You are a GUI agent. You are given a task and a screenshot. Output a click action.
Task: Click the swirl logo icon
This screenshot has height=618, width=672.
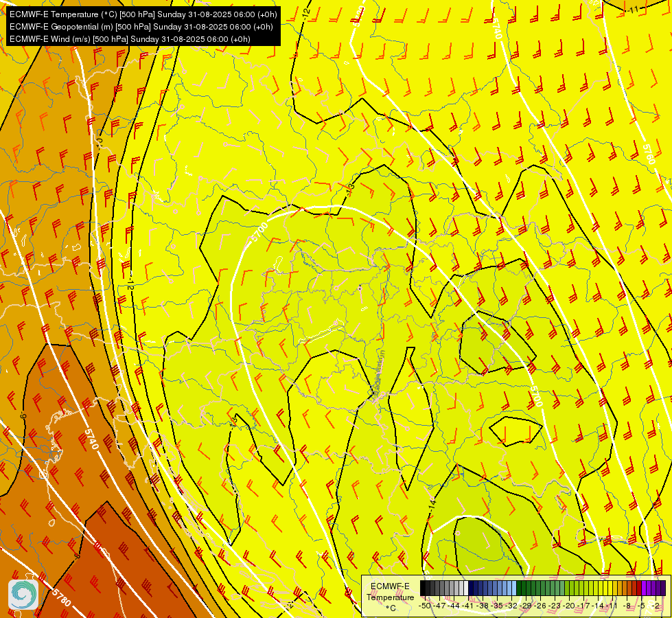coord(23,595)
